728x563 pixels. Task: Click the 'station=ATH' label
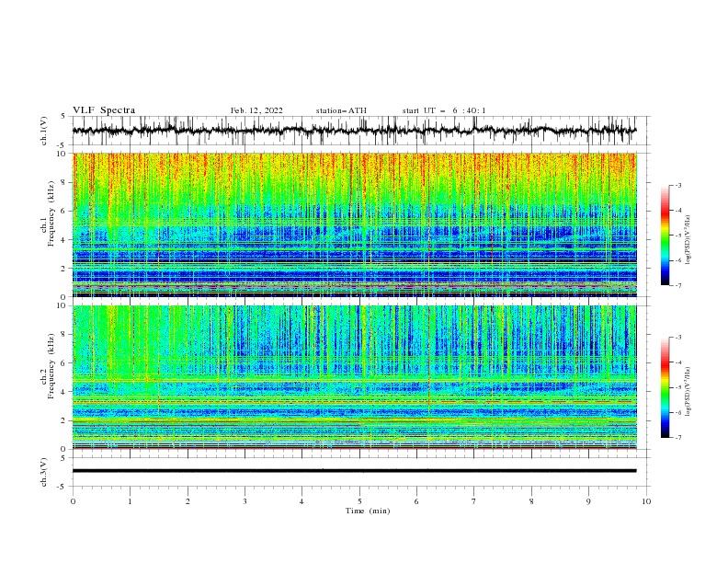coord(341,110)
